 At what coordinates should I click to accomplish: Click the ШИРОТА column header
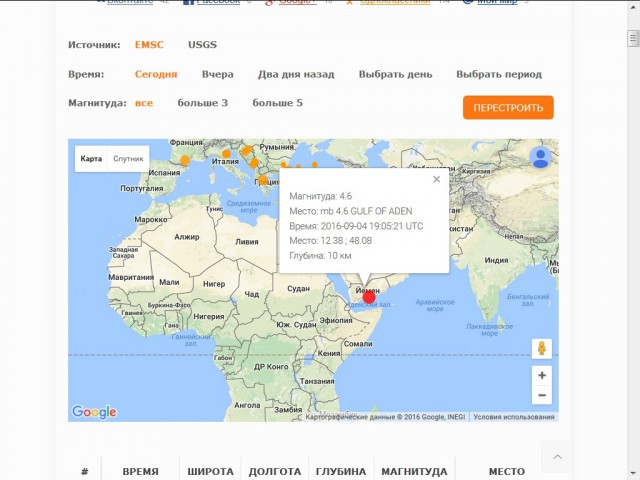pos(210,471)
